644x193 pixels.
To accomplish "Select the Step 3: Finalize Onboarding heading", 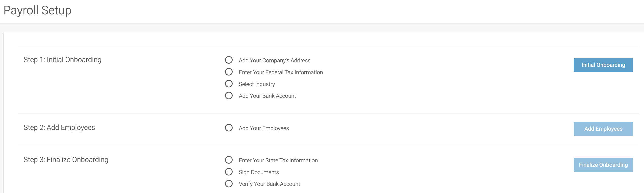I will 66,160.
